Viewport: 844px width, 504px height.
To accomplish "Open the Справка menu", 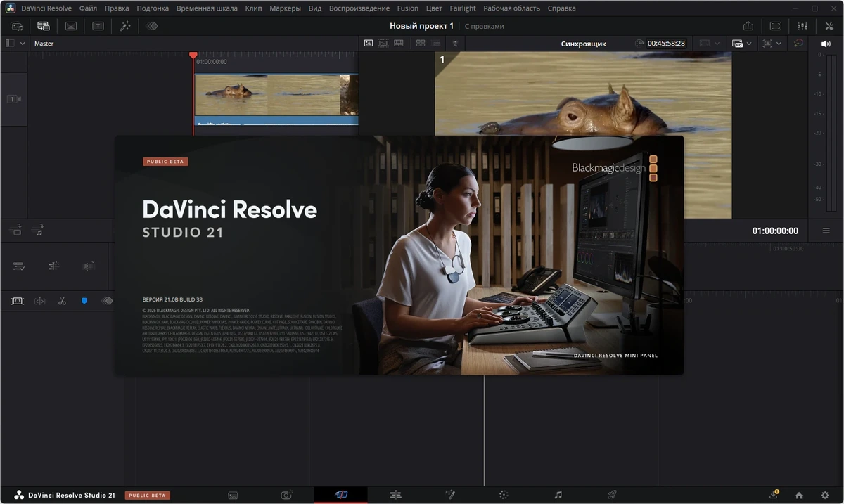I will (561, 8).
